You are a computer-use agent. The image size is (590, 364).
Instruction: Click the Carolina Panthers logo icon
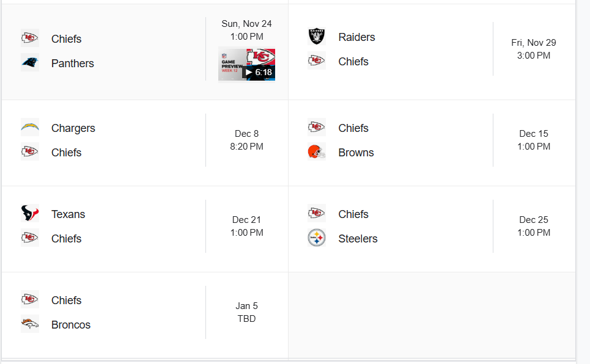[30, 63]
